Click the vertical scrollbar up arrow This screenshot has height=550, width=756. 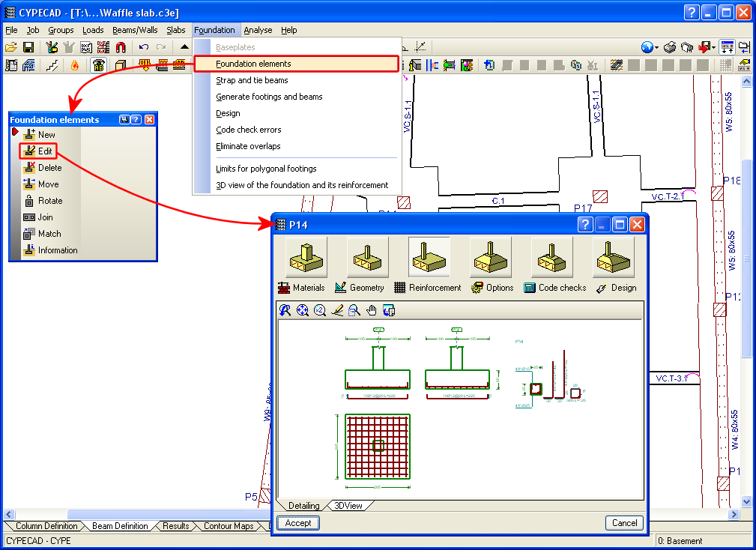point(746,82)
